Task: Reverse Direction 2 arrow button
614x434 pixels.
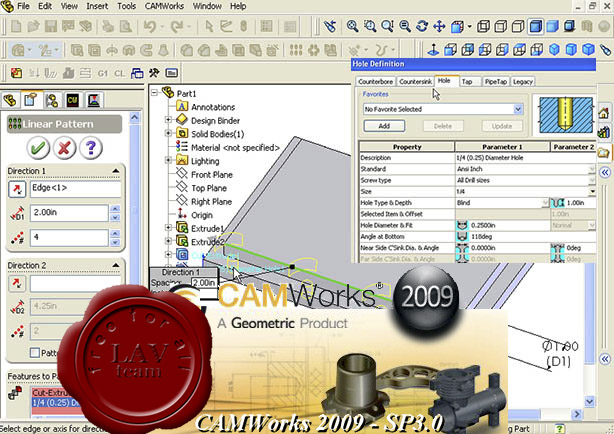Action: pos(17,283)
